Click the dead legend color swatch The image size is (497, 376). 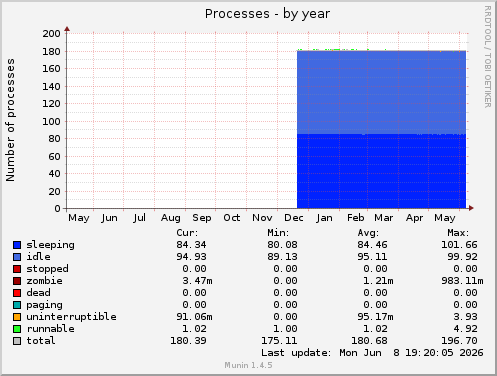17,293
